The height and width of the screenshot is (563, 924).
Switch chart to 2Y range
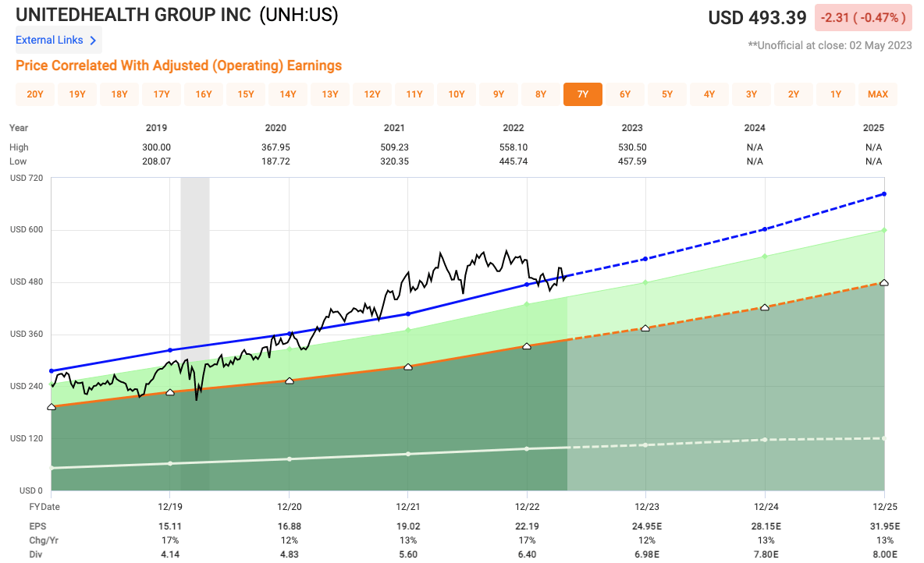point(794,94)
